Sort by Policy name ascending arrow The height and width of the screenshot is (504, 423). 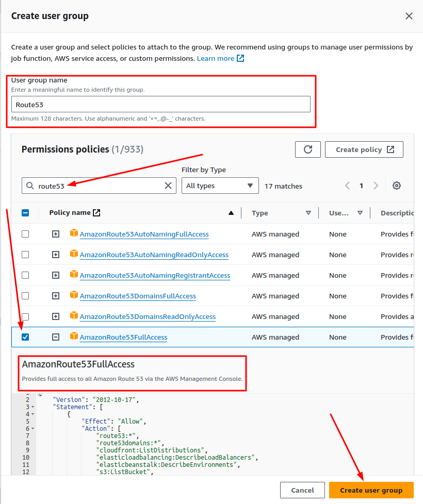(x=231, y=213)
